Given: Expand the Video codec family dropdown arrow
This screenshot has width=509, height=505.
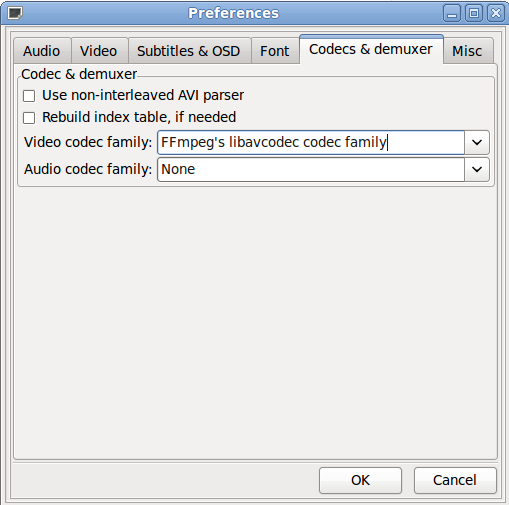Looking at the screenshot, I should click(477, 142).
